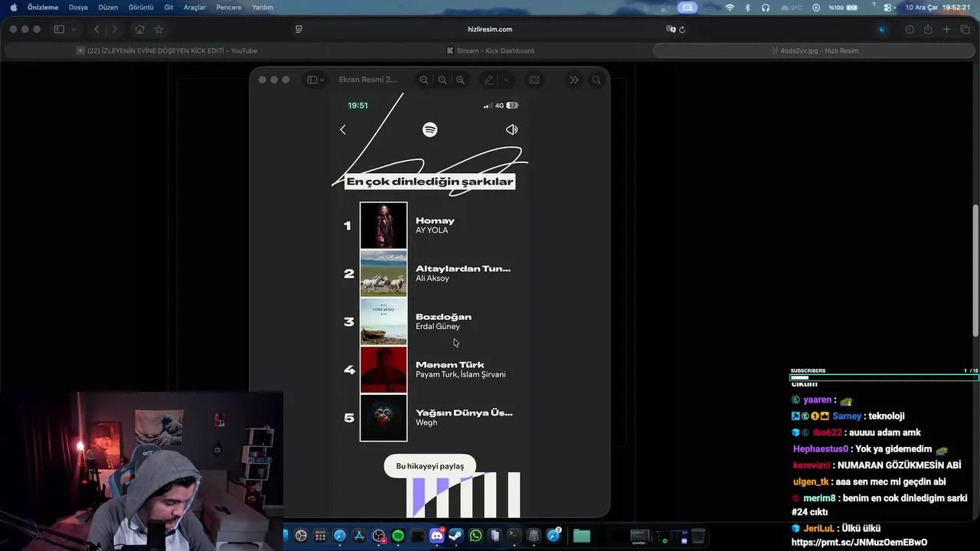Zoom in with Preview's plus magnifier
Viewport: 980px width, 551px height.
(460, 80)
